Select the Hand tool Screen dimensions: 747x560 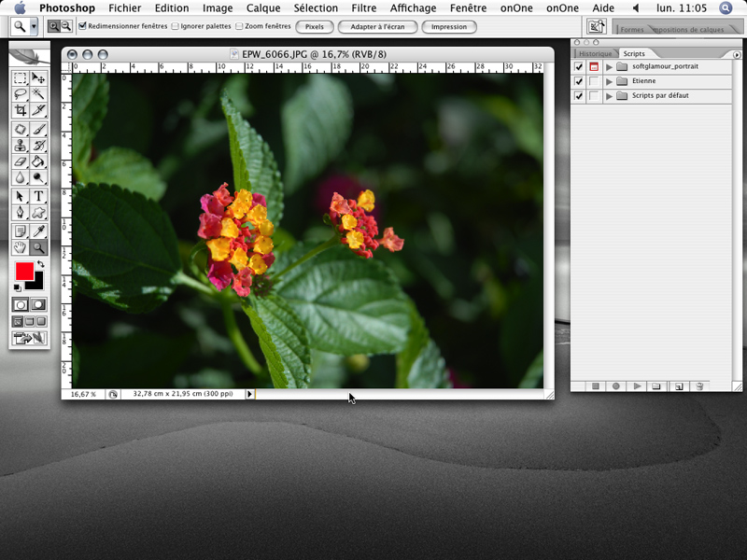tap(20, 247)
